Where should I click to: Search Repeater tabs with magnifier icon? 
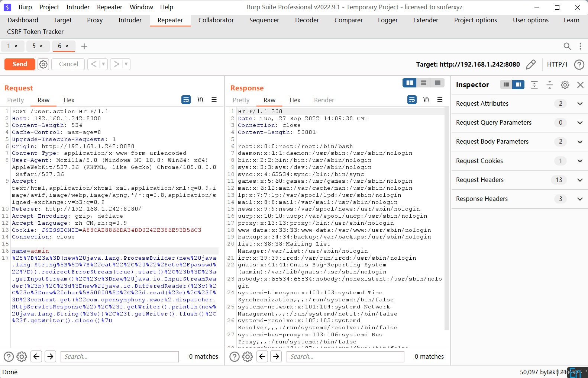point(567,46)
